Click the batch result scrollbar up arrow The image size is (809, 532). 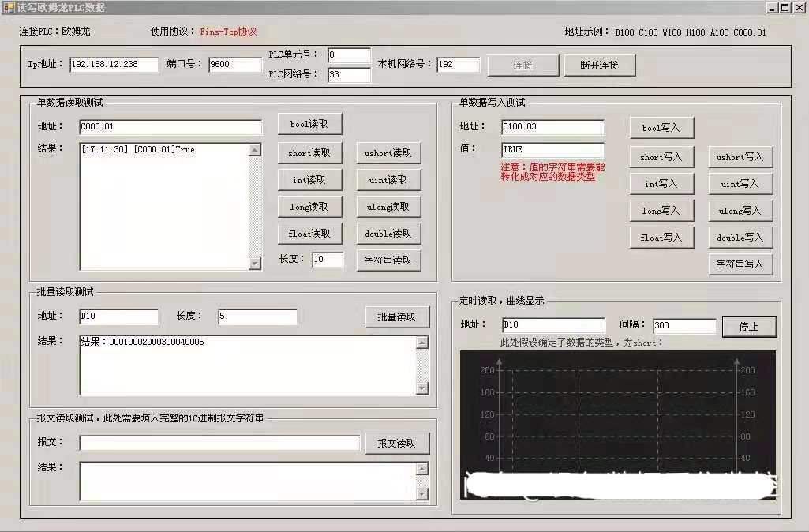[x=422, y=342]
